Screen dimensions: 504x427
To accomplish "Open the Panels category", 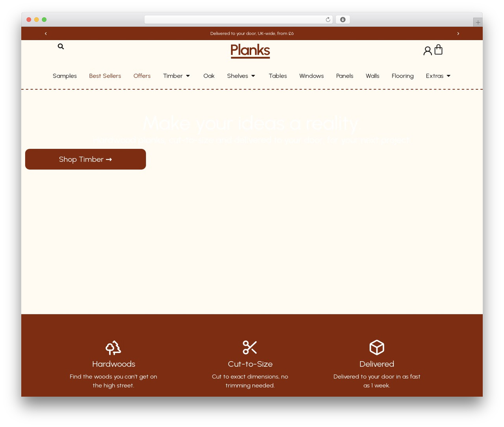I will (345, 76).
